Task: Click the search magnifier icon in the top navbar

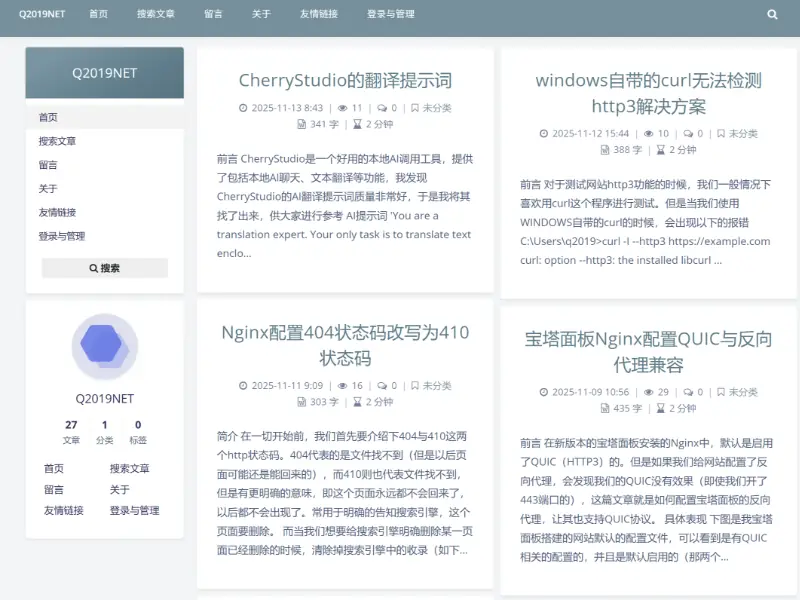Action: click(772, 15)
